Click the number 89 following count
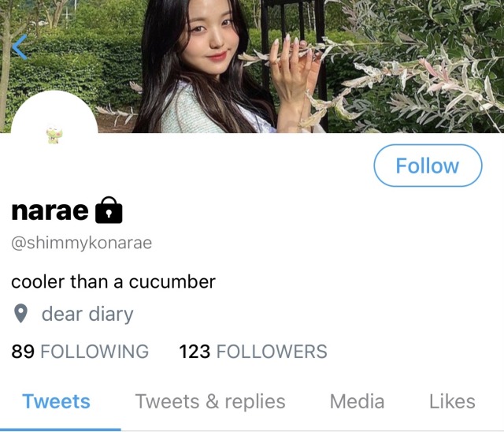This screenshot has height=432, width=504. tap(23, 352)
